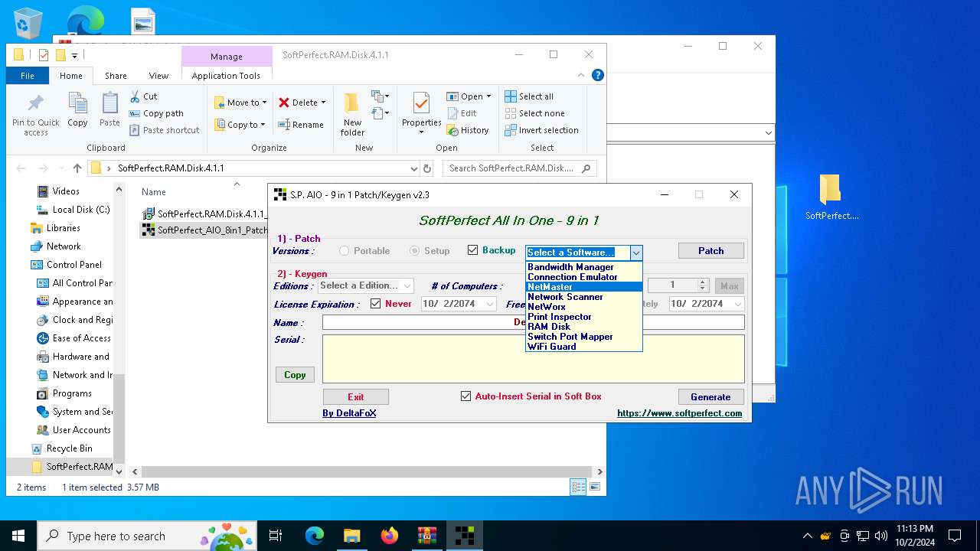The height and width of the screenshot is (551, 980).
Task: Click the Pin to Quick access icon
Action: [35, 103]
